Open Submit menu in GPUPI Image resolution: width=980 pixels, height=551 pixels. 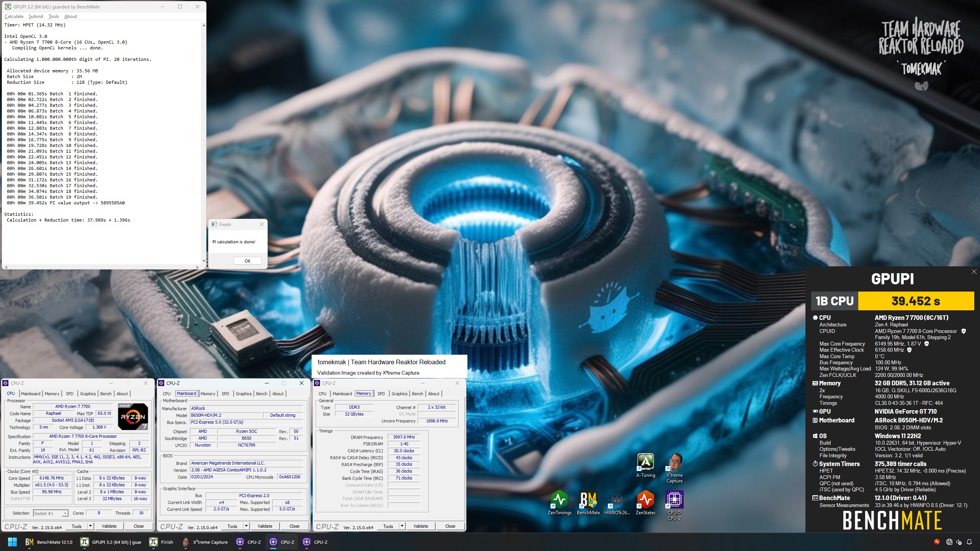click(36, 16)
